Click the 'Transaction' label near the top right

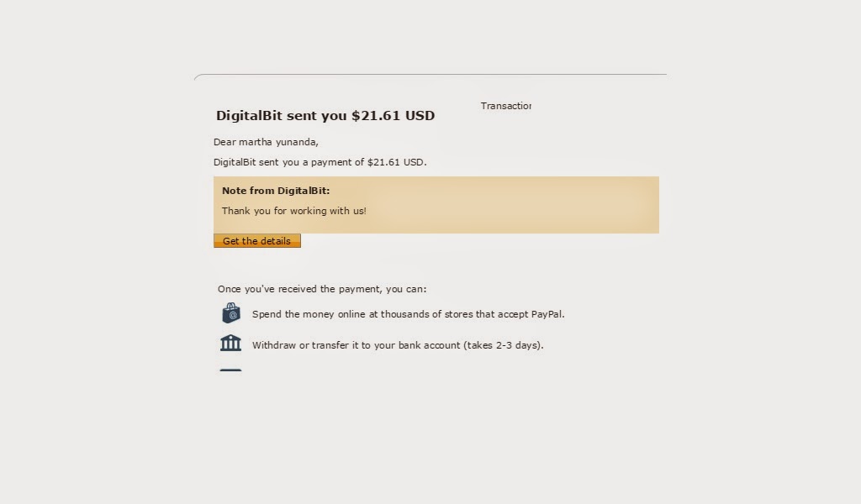point(505,106)
